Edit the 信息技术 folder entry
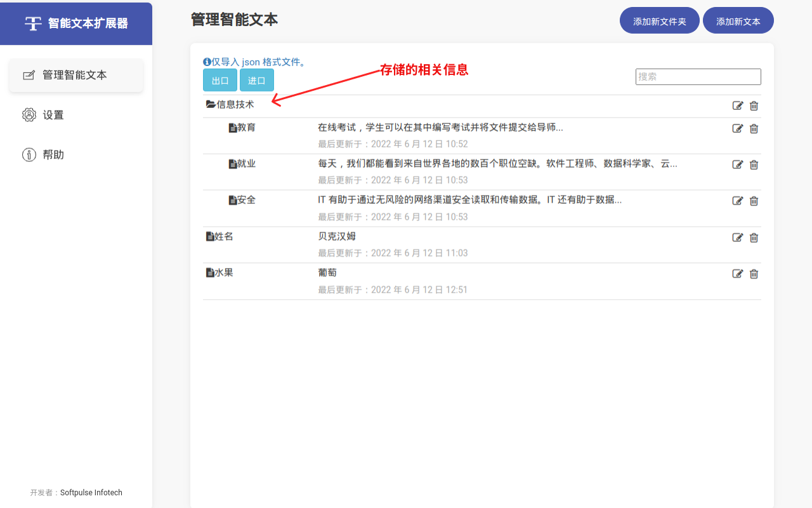812x508 pixels. tap(738, 105)
